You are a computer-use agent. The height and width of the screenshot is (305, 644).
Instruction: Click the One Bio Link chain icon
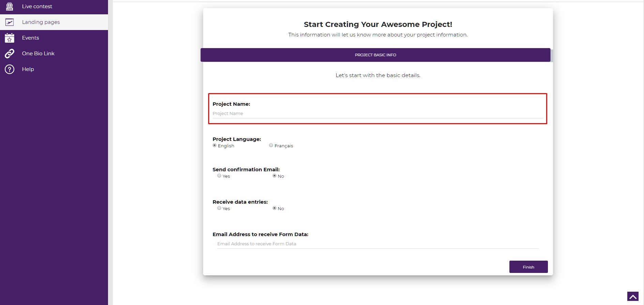(10, 54)
